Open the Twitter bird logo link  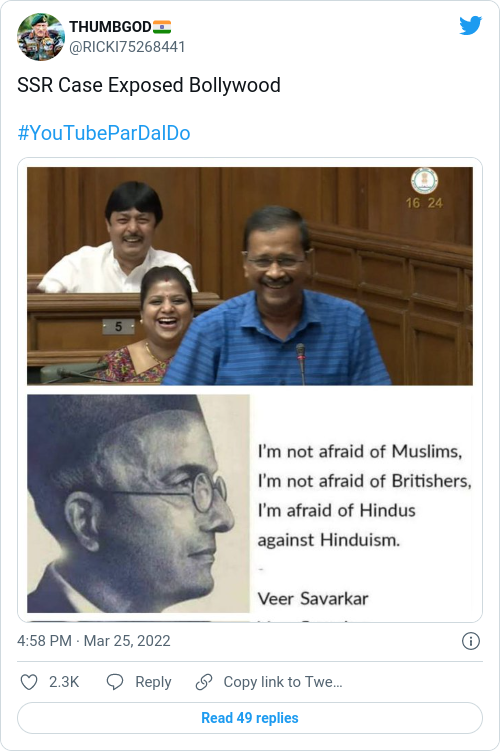click(x=470, y=25)
